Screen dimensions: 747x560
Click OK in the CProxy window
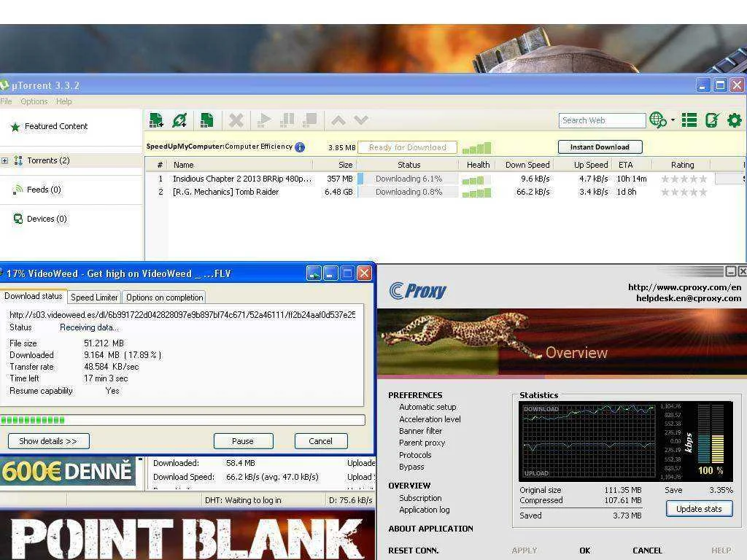(584, 551)
